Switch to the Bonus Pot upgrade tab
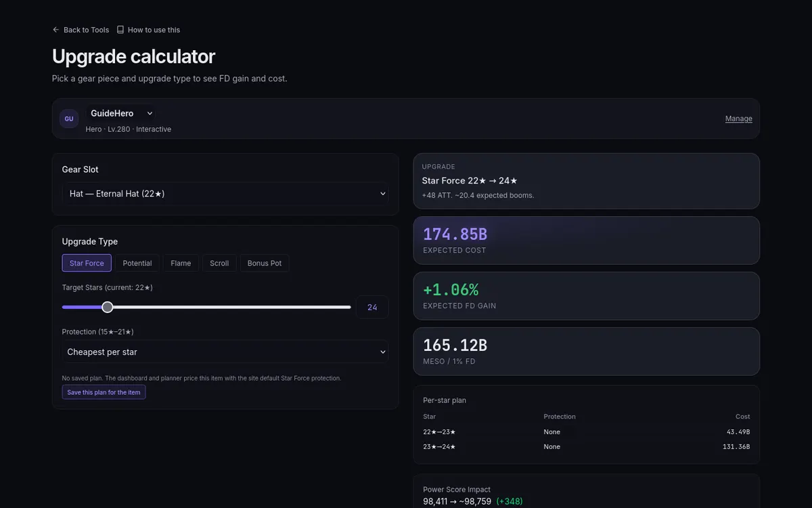This screenshot has height=508, width=812. click(265, 263)
